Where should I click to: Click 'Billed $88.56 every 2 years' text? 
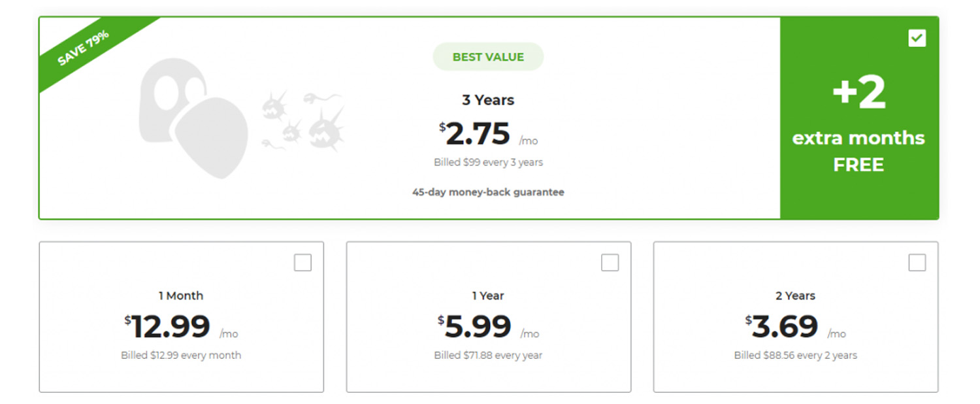pyautogui.click(x=796, y=356)
